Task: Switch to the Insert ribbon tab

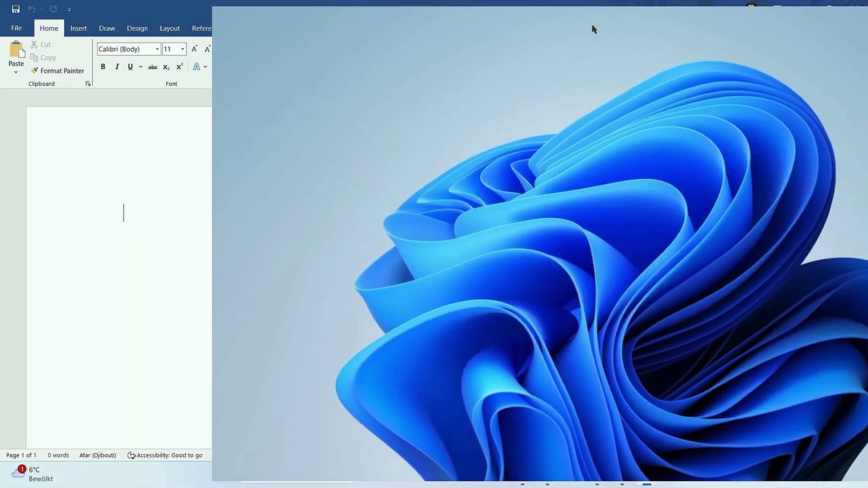Action: (79, 28)
